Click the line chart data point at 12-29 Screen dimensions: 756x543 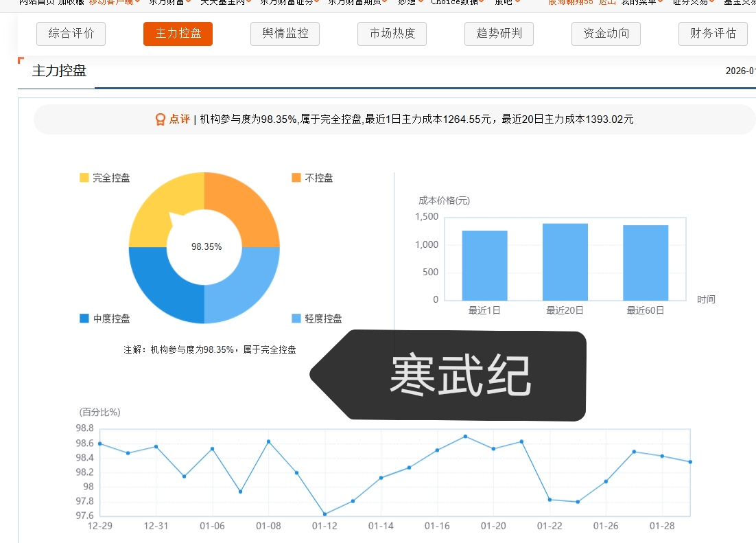(99, 443)
